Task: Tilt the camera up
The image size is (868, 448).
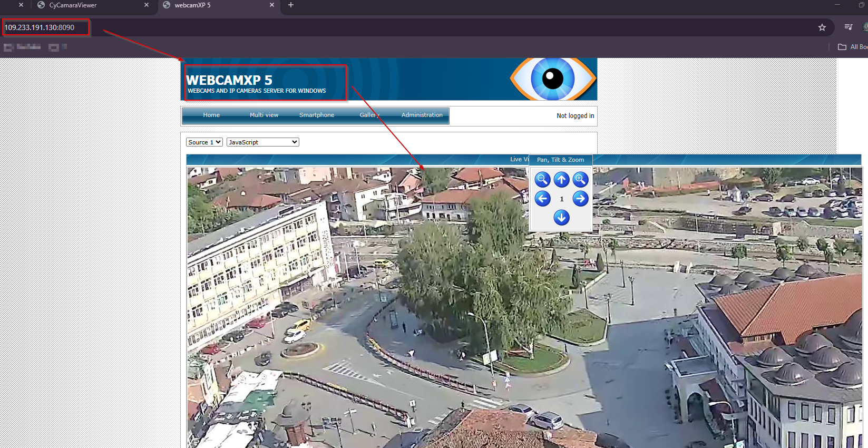Action: 561,180
